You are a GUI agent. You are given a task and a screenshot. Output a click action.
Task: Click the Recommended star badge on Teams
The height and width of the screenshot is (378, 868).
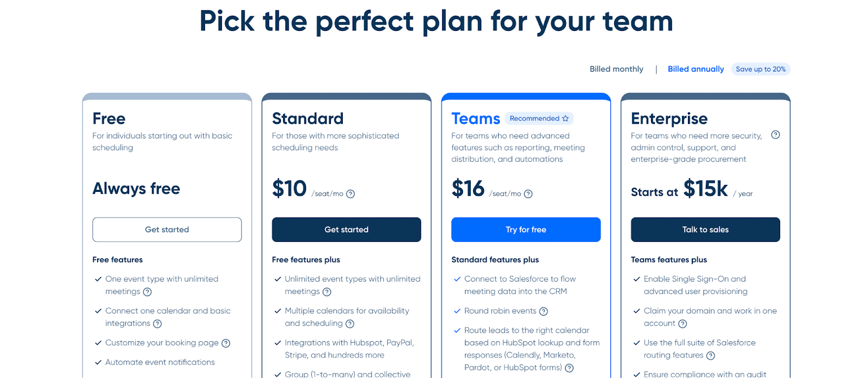pyautogui.click(x=539, y=118)
